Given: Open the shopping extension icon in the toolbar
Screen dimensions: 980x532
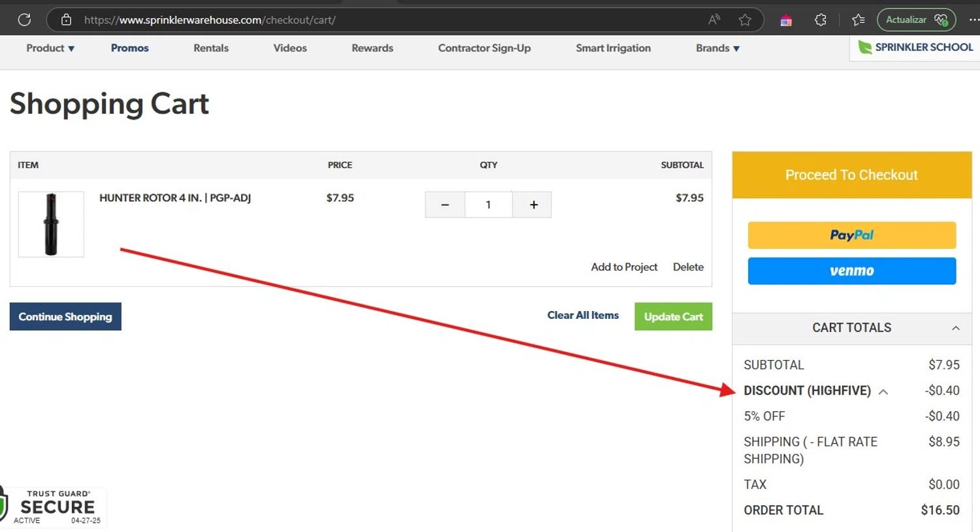Looking at the screenshot, I should click(x=786, y=20).
